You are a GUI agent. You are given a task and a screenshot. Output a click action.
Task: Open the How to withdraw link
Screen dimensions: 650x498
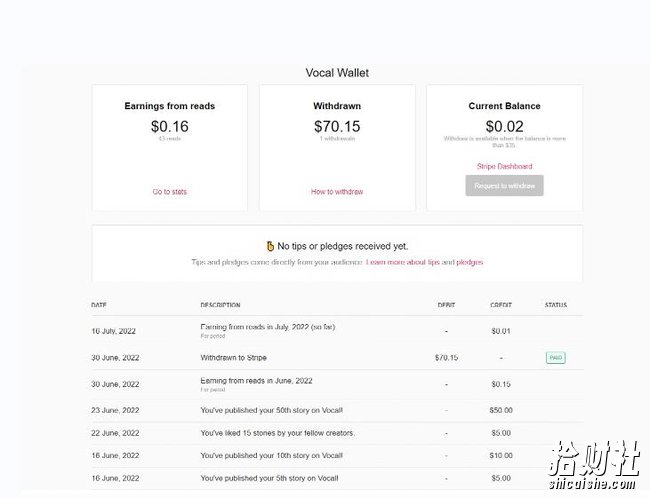337,192
